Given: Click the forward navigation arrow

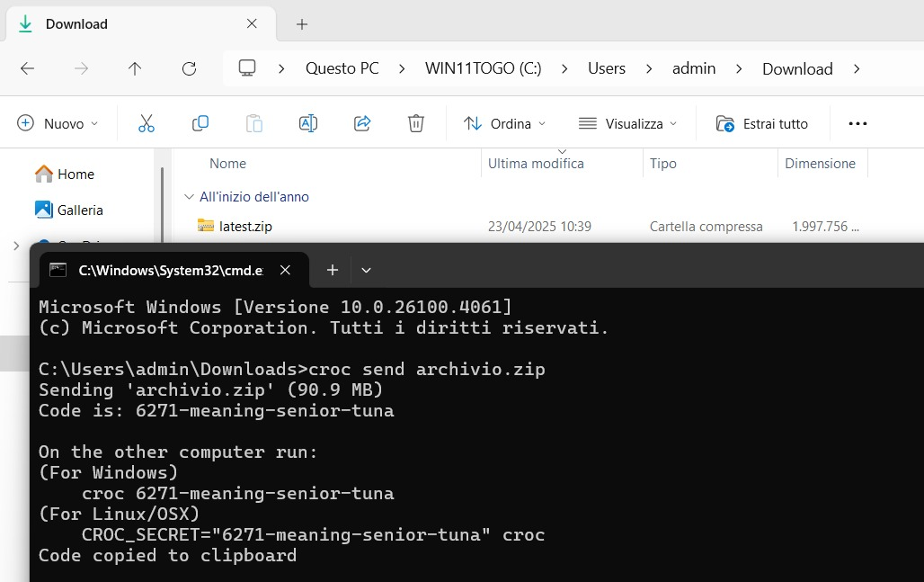Looking at the screenshot, I should (x=81, y=68).
